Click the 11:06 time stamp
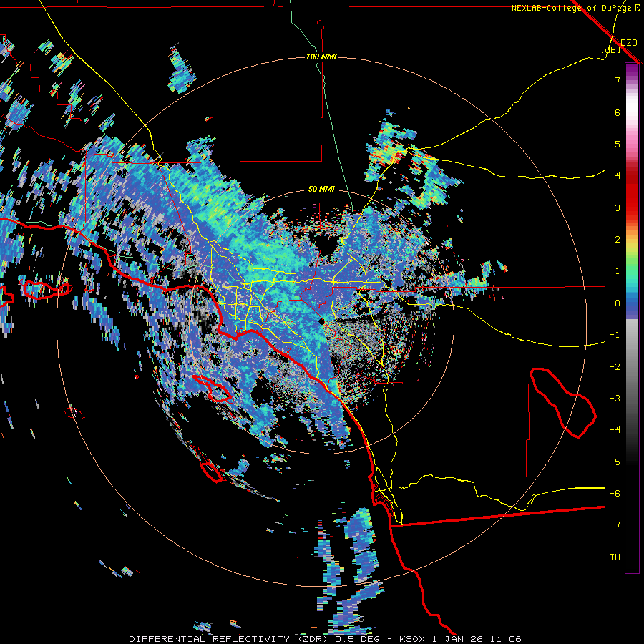 504,639
